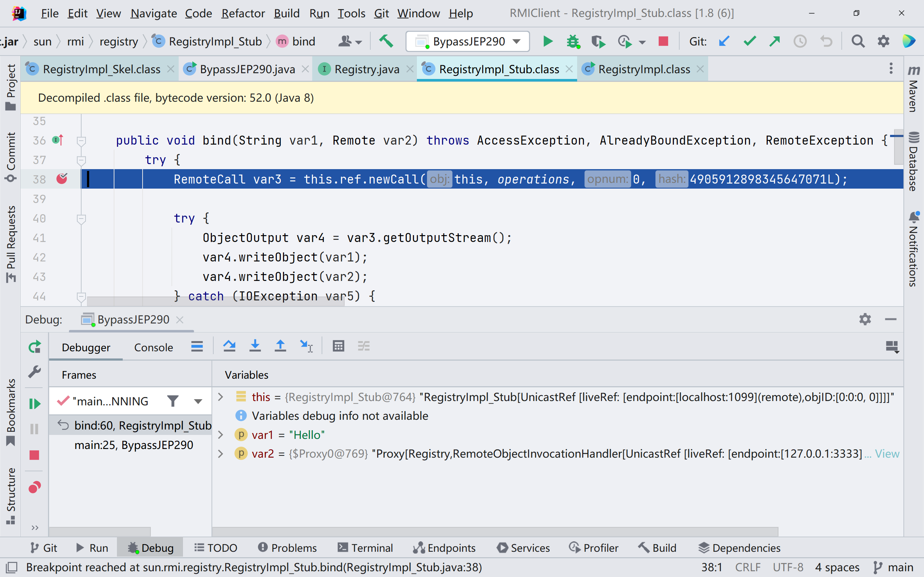Click the editor horizontal scrollbar

(x=215, y=301)
